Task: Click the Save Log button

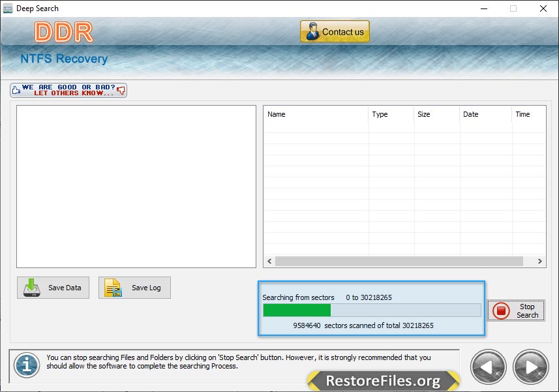Action: point(134,288)
